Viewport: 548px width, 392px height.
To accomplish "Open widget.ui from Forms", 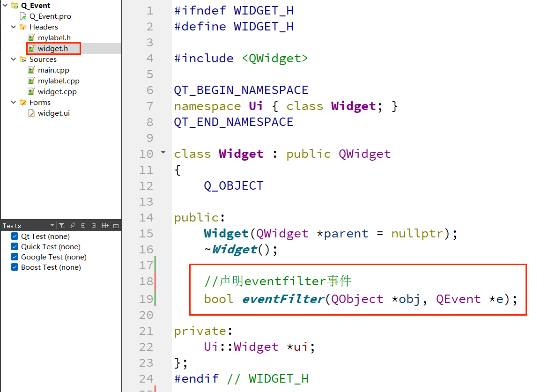I will tap(54, 113).
